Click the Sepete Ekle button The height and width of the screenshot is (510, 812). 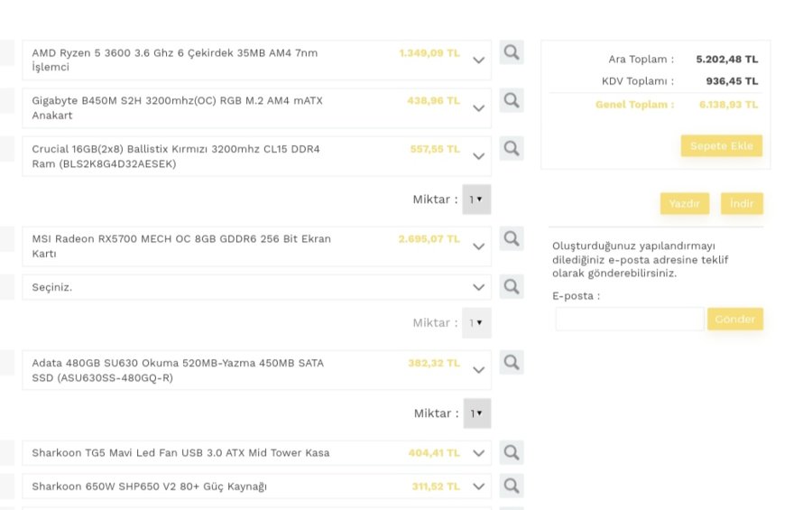[x=721, y=146]
